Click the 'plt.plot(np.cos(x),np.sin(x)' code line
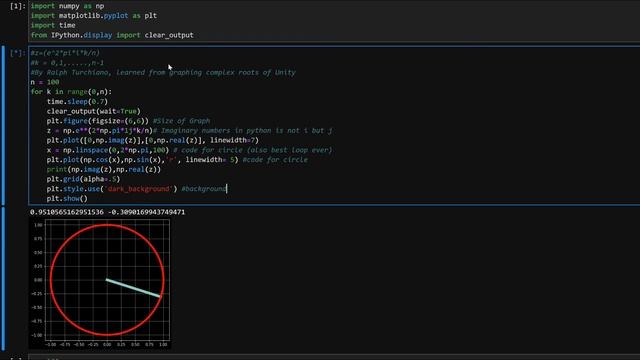 177,160
